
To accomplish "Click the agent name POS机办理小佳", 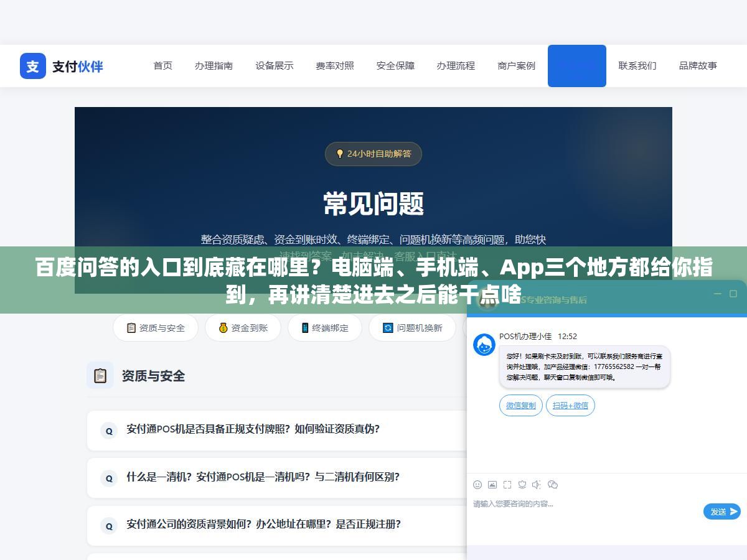I will (525, 336).
